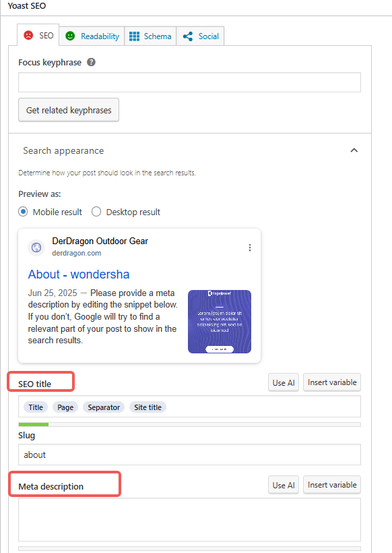The image size is (392, 553).
Task: Click the Site title variable tag
Action: [x=148, y=407]
